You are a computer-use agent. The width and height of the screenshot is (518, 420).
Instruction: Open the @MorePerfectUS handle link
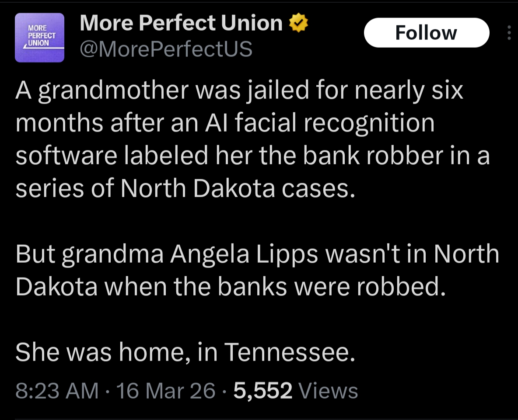click(x=166, y=49)
